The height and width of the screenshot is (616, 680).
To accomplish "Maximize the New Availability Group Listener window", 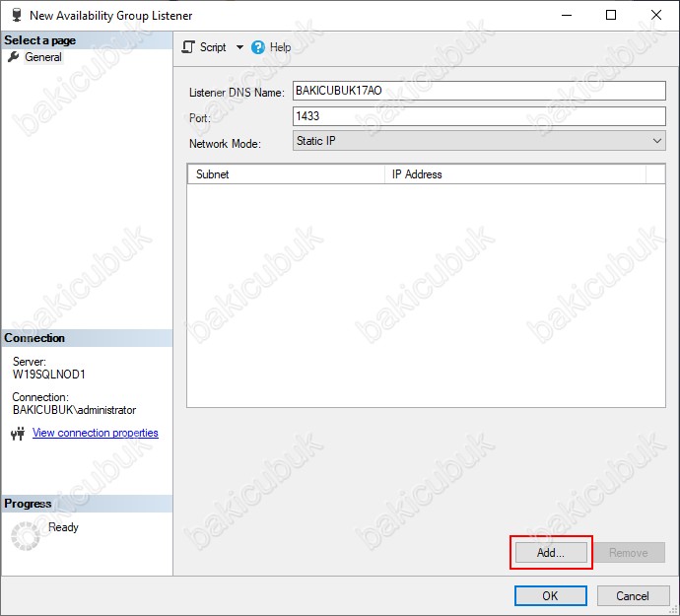I will click(x=611, y=15).
